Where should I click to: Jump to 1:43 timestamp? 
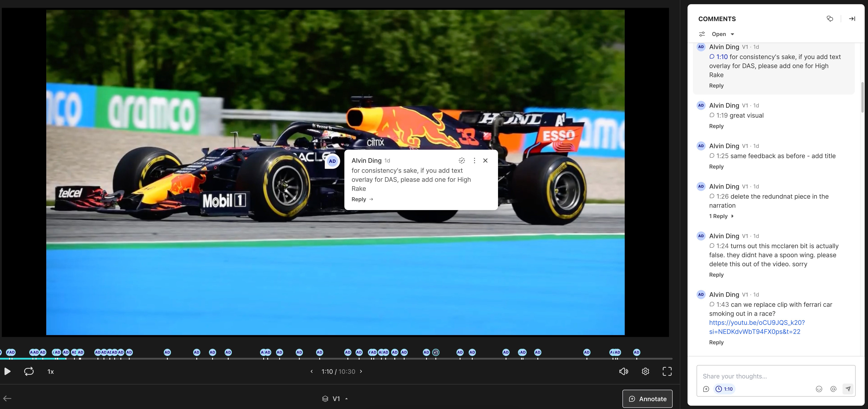[722, 304]
